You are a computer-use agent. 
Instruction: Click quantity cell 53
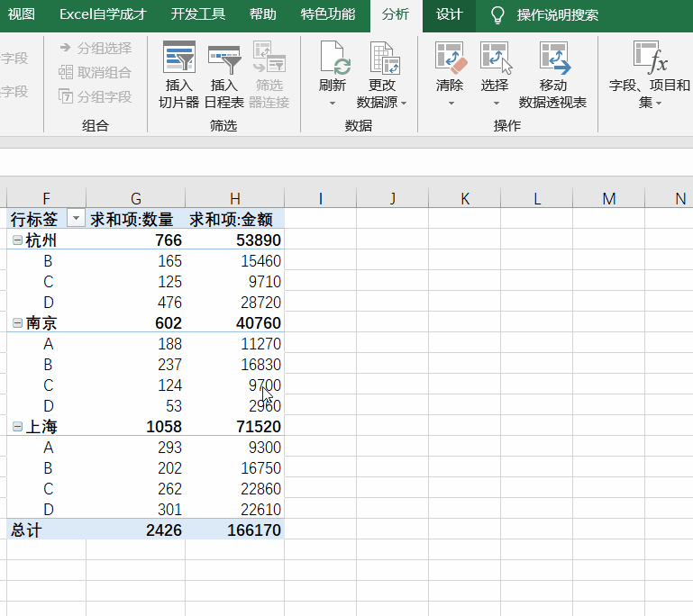click(x=136, y=406)
